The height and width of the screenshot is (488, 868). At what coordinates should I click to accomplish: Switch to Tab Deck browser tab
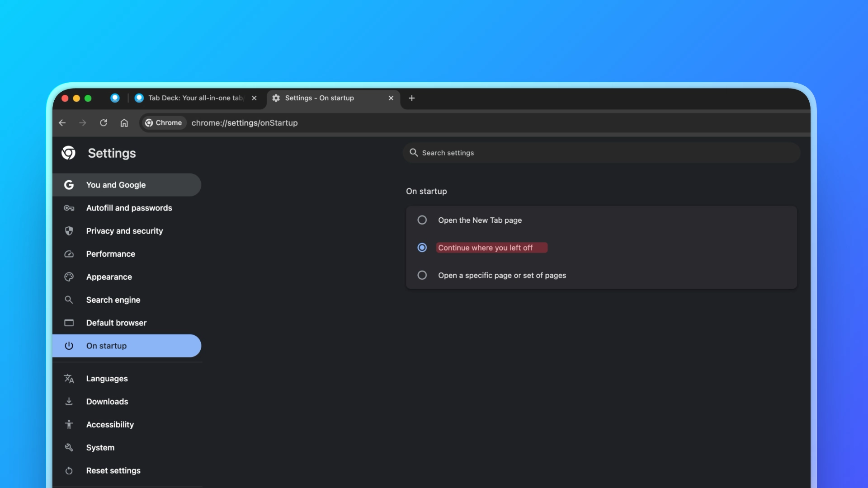[194, 98]
